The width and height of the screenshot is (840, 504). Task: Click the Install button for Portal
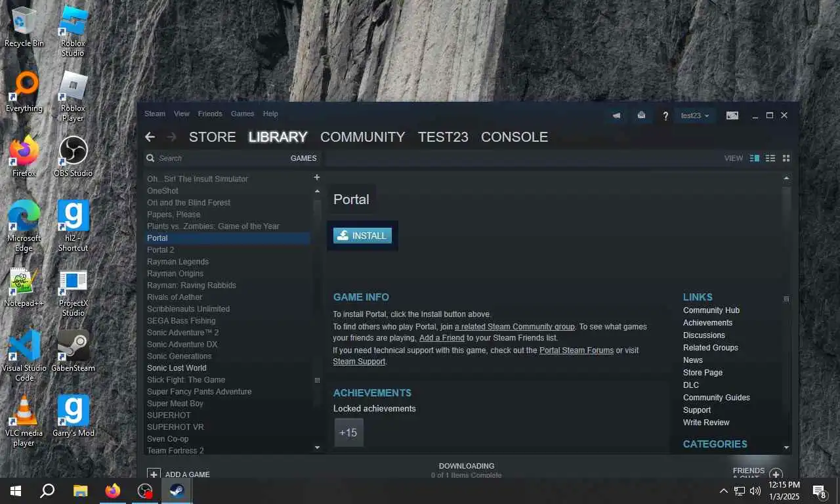[x=362, y=236]
